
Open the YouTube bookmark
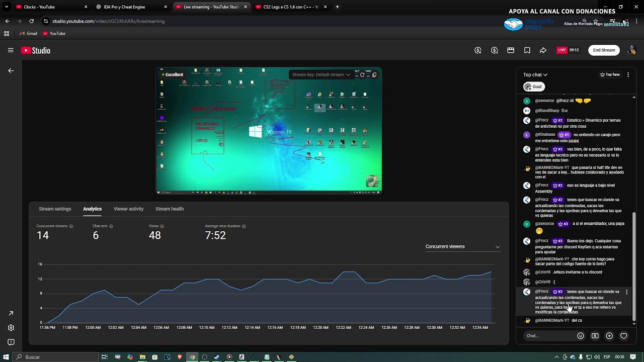(x=54, y=33)
